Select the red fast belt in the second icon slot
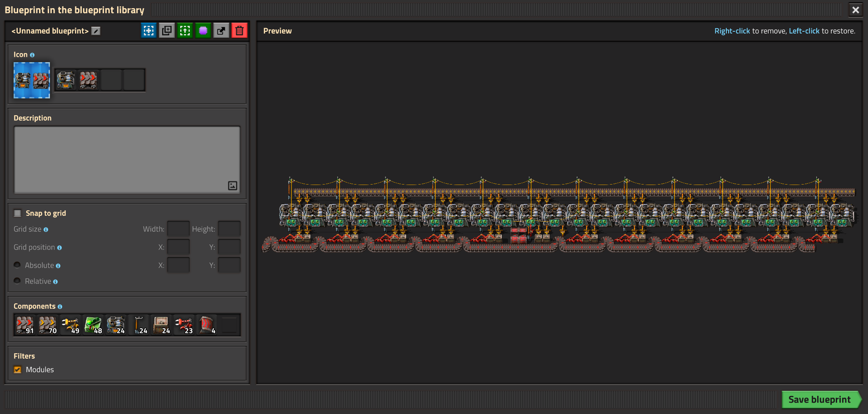The height and width of the screenshot is (414, 868). tap(89, 80)
